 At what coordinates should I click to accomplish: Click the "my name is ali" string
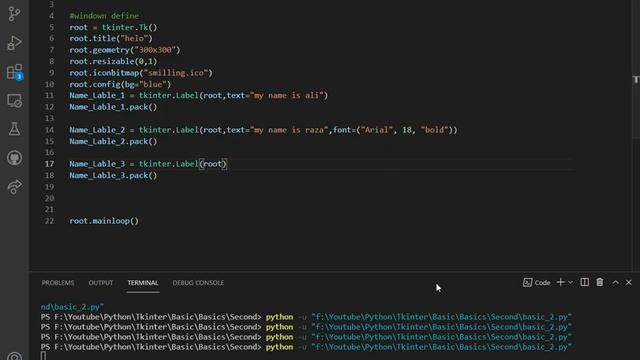287,96
